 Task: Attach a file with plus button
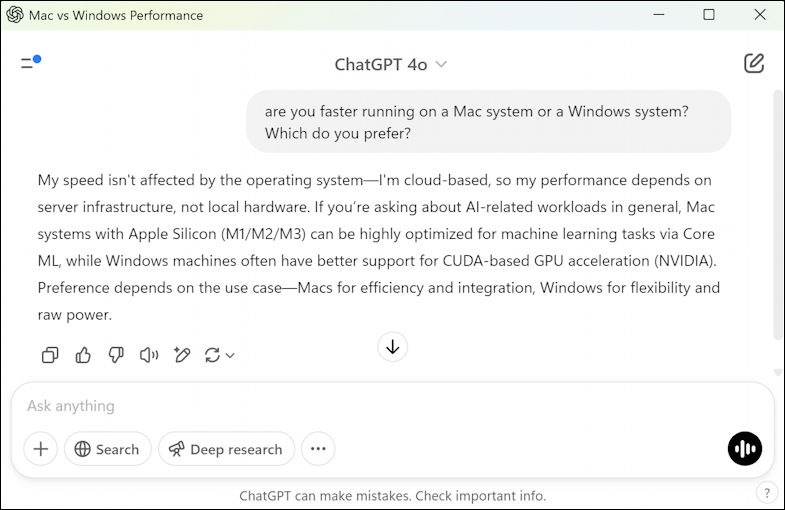point(40,449)
